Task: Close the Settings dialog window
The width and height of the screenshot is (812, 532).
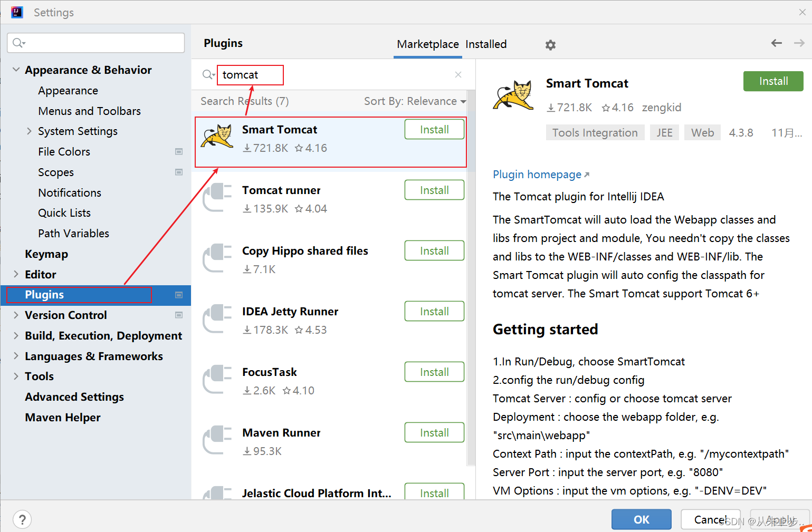Action: pyautogui.click(x=802, y=12)
